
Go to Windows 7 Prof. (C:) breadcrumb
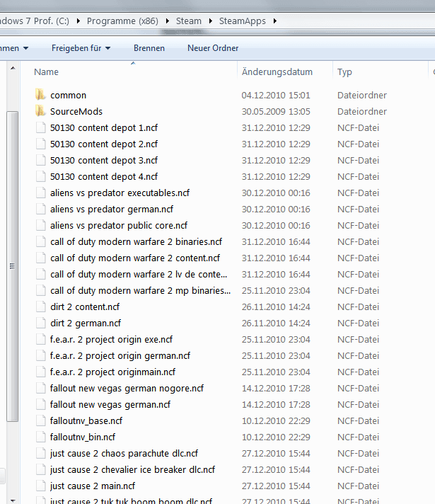tap(35, 21)
